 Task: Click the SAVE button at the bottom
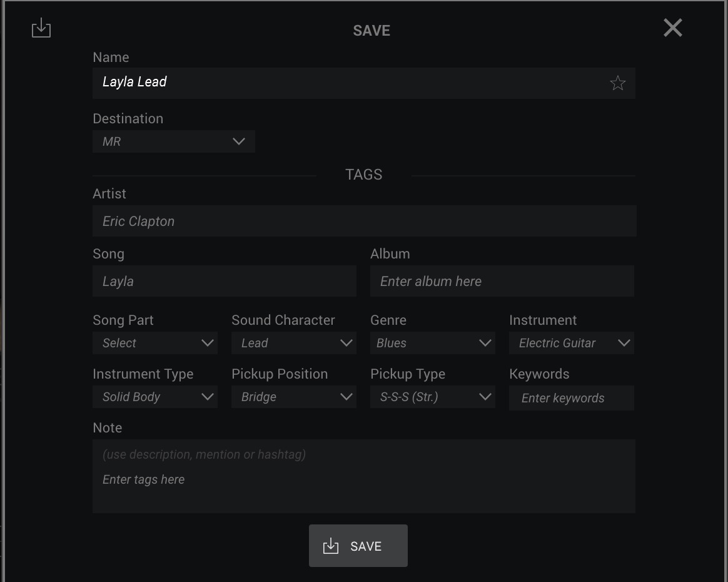point(358,546)
